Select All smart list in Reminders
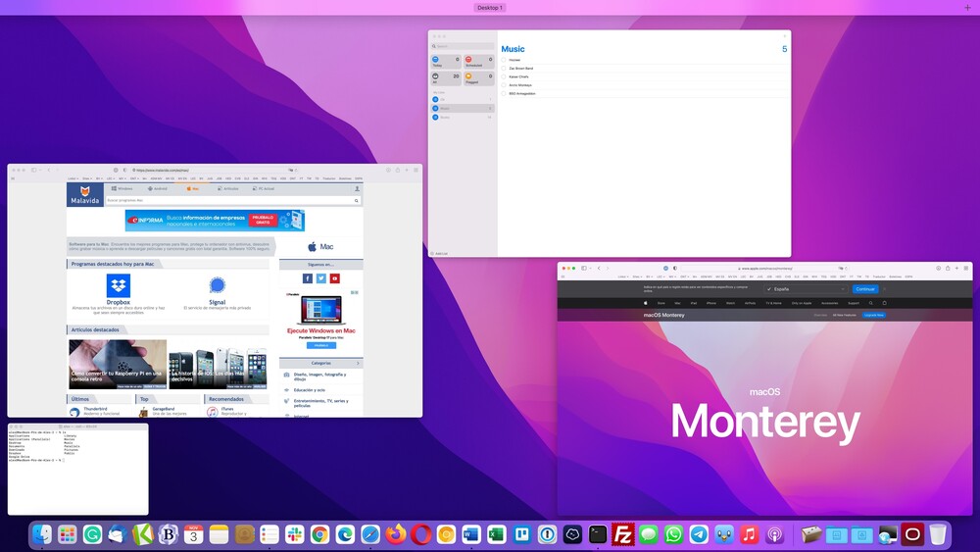 pyautogui.click(x=446, y=78)
